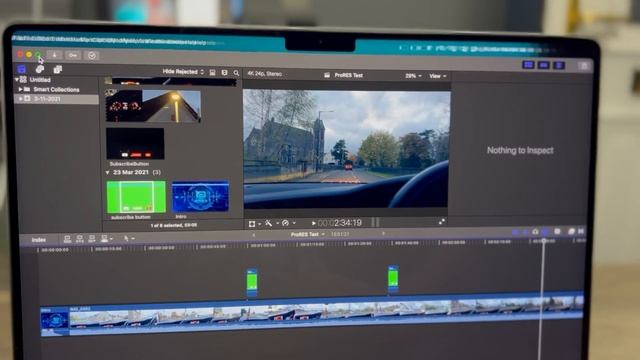The width and height of the screenshot is (640, 360).
Task: Open the Import Media toolbar button
Action: 54,55
